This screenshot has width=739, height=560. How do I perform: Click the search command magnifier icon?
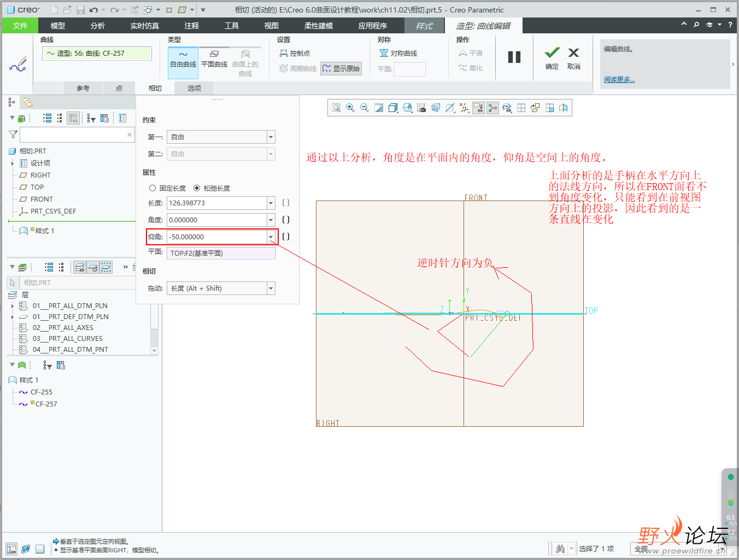coord(696,25)
